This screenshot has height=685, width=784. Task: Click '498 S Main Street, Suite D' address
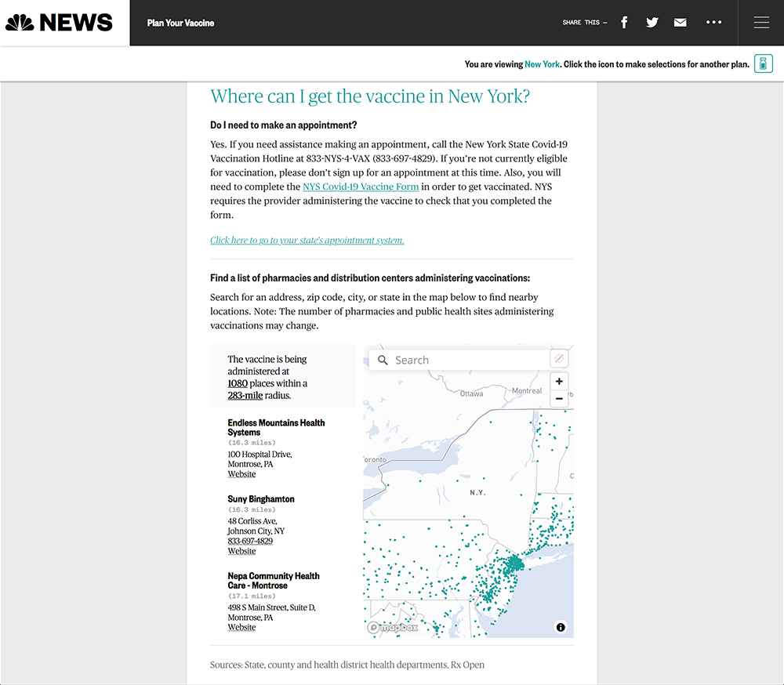(x=271, y=607)
